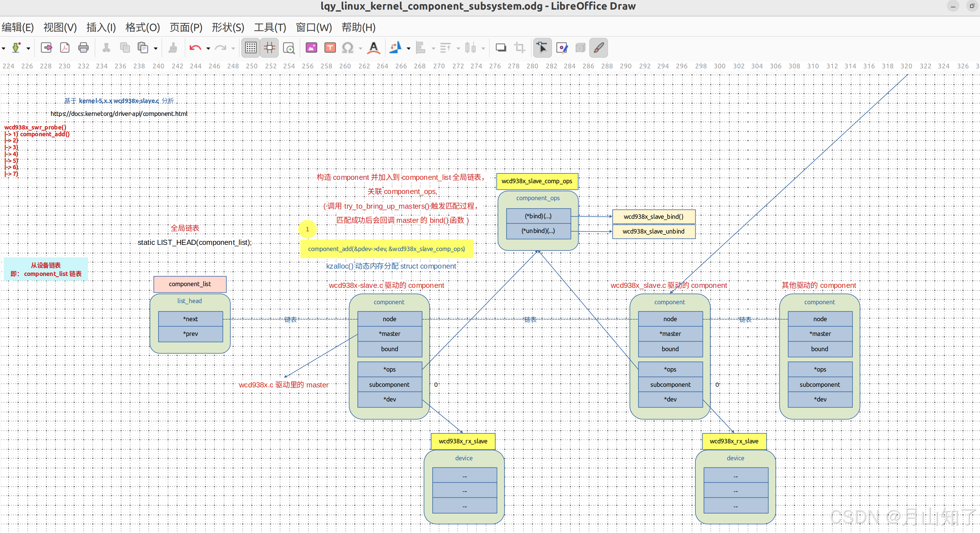Insert a text box
The height and width of the screenshot is (533, 980).
tap(330, 48)
